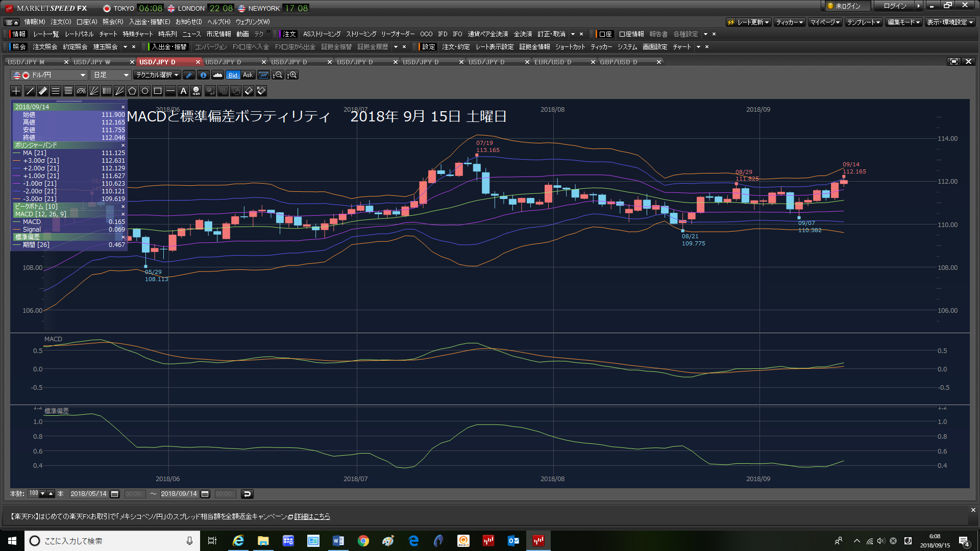Open the レート一覧 rate list
This screenshot has height=551, width=980.
pyautogui.click(x=46, y=34)
